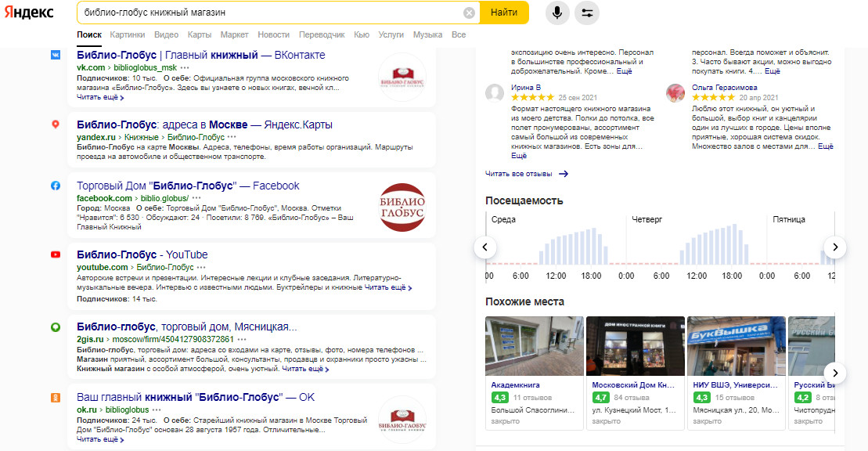Expand Ещё in Ирина В review
The image size is (868, 451).
pyautogui.click(x=519, y=156)
